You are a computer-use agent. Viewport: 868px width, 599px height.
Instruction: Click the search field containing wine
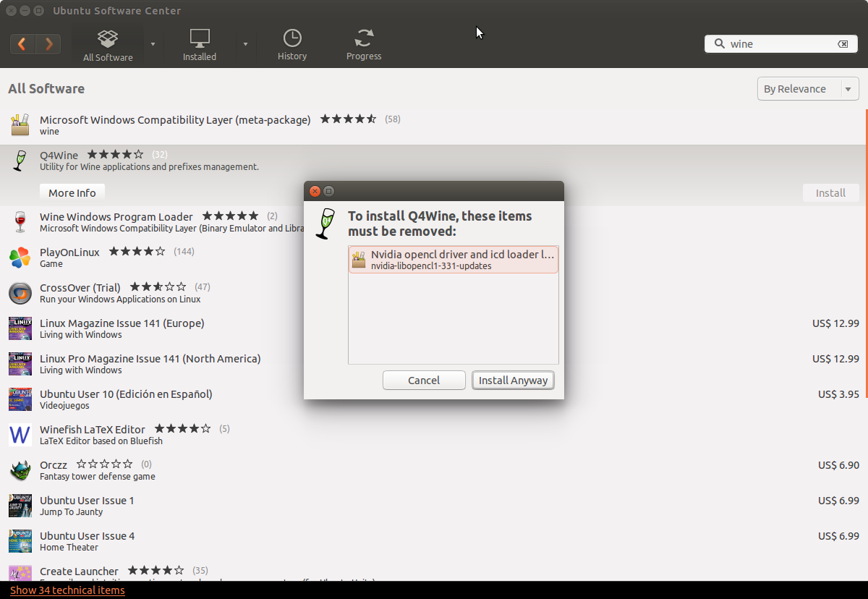pos(780,44)
